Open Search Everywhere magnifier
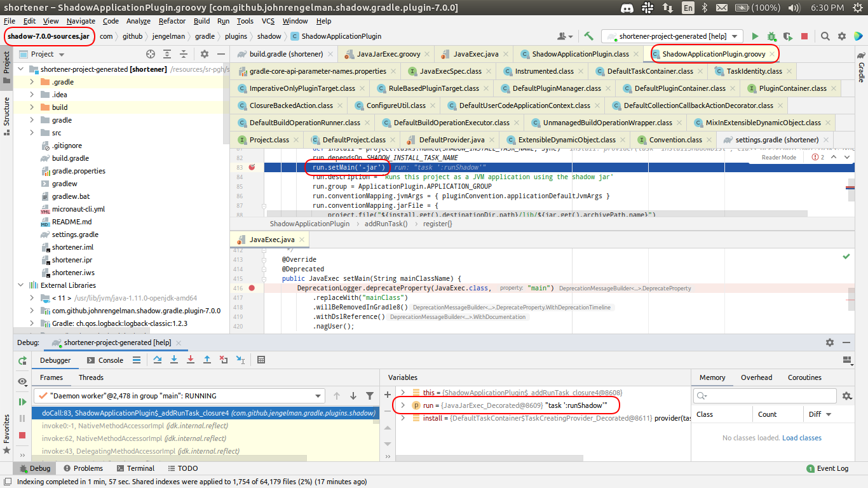Screen dimensions: 868x488 [x=825, y=36]
